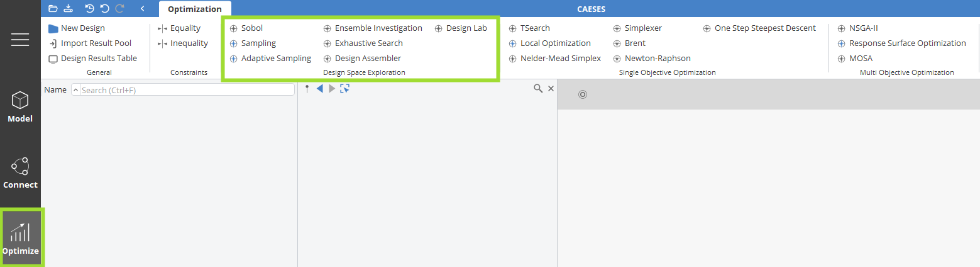Click the save project icon
980x267 pixels.
pos(69,9)
